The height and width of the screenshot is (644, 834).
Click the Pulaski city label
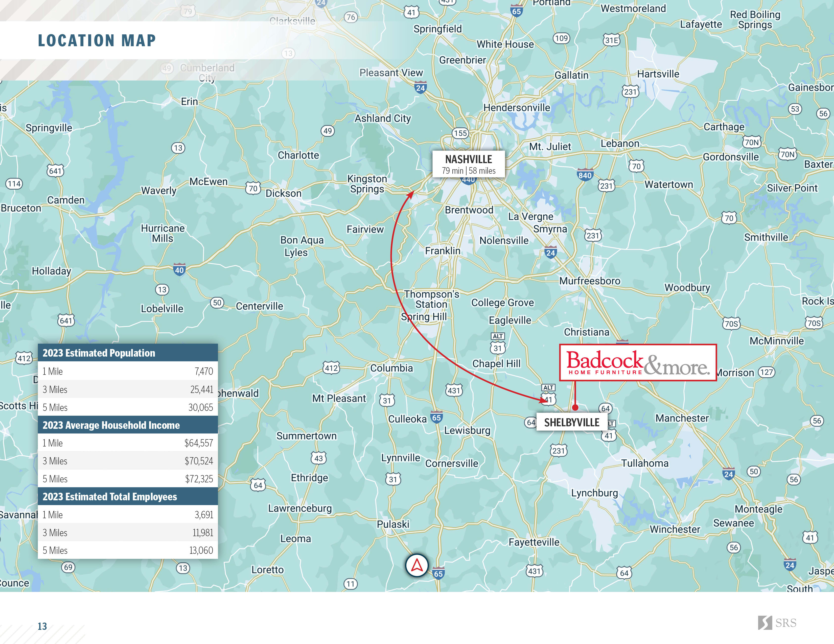pyautogui.click(x=393, y=524)
